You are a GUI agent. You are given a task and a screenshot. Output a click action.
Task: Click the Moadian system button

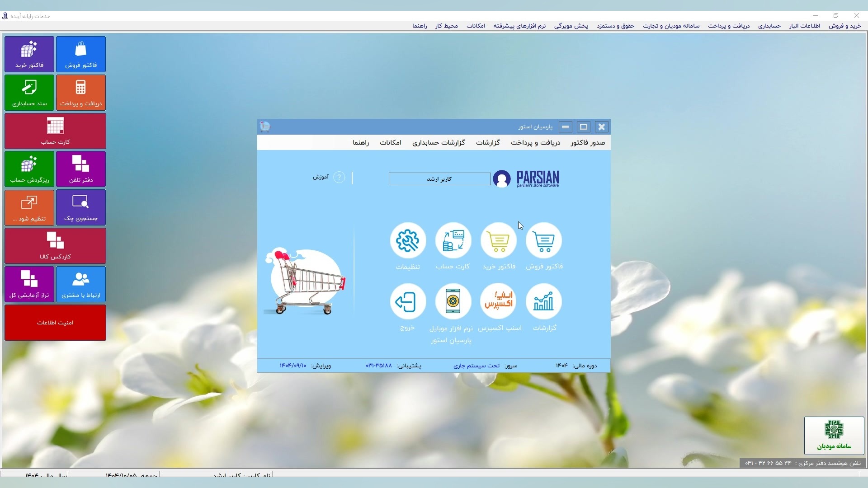coord(834,436)
